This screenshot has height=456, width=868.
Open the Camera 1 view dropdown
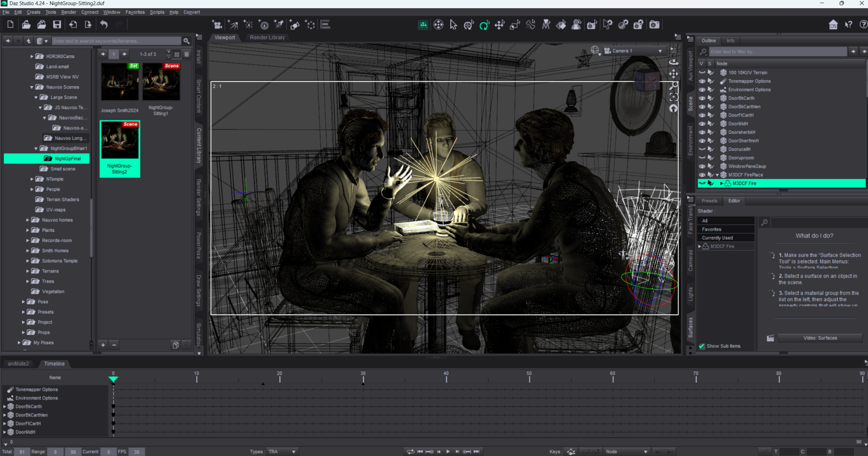point(660,51)
